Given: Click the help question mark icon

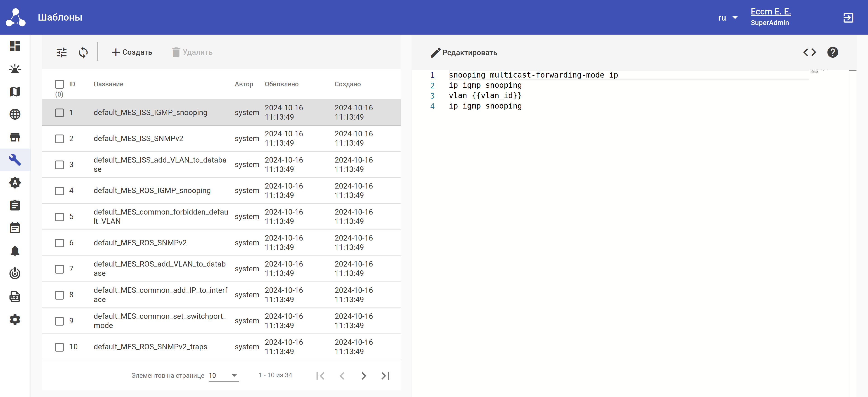Looking at the screenshot, I should coord(832,52).
